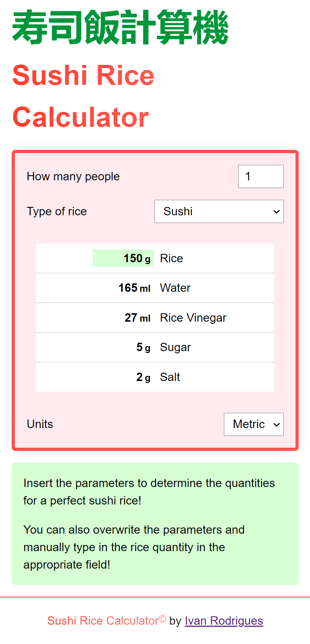Expand the Metric units dropdown
310x644 pixels.
pyautogui.click(x=254, y=424)
